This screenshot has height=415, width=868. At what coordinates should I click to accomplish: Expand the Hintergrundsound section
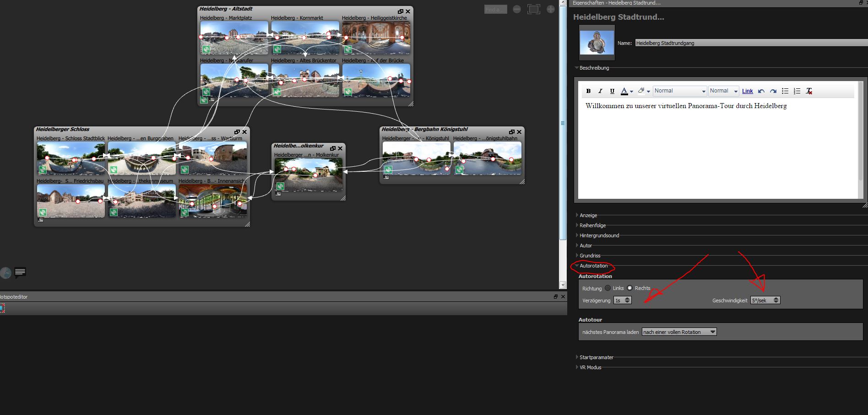(599, 235)
